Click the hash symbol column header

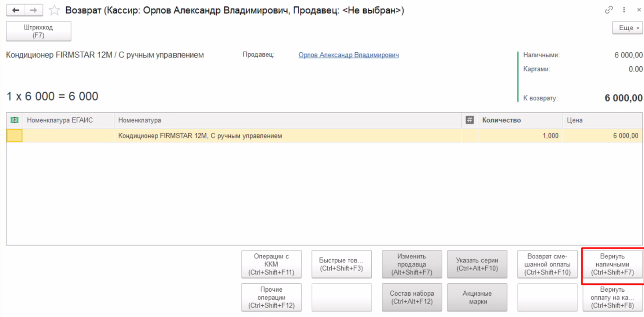click(x=469, y=120)
